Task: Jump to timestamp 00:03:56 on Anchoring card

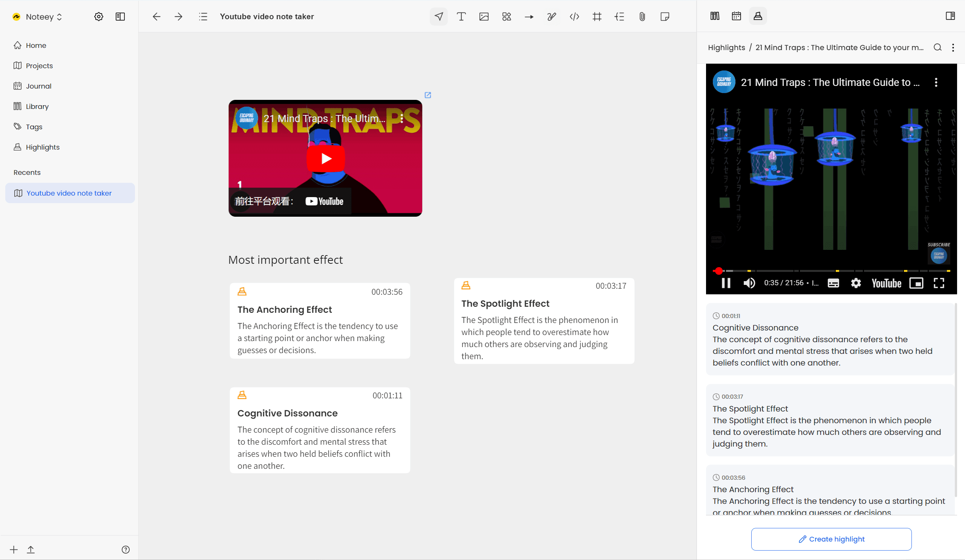Action: tap(387, 292)
